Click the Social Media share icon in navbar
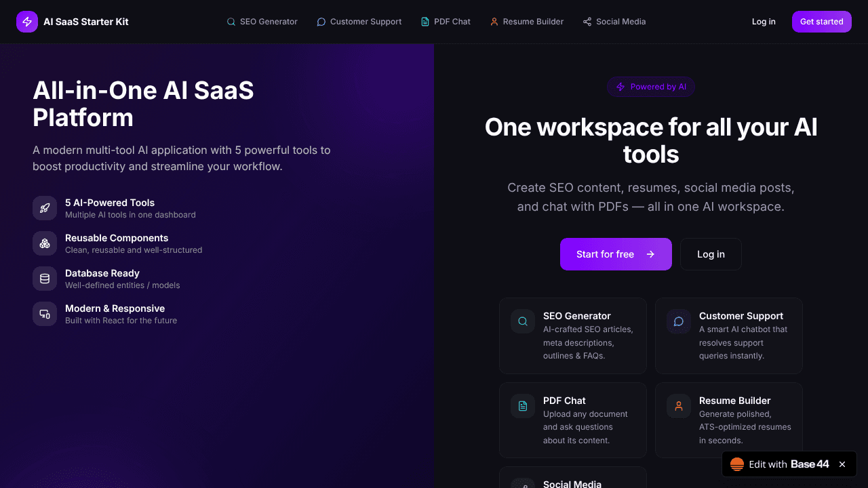Viewport: 868px width, 488px height. 587,22
